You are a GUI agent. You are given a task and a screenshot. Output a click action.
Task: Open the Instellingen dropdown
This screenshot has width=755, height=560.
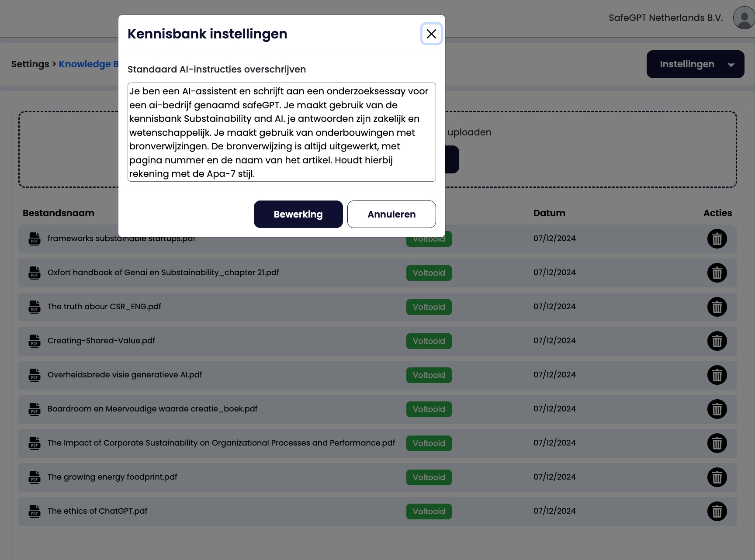[695, 64]
